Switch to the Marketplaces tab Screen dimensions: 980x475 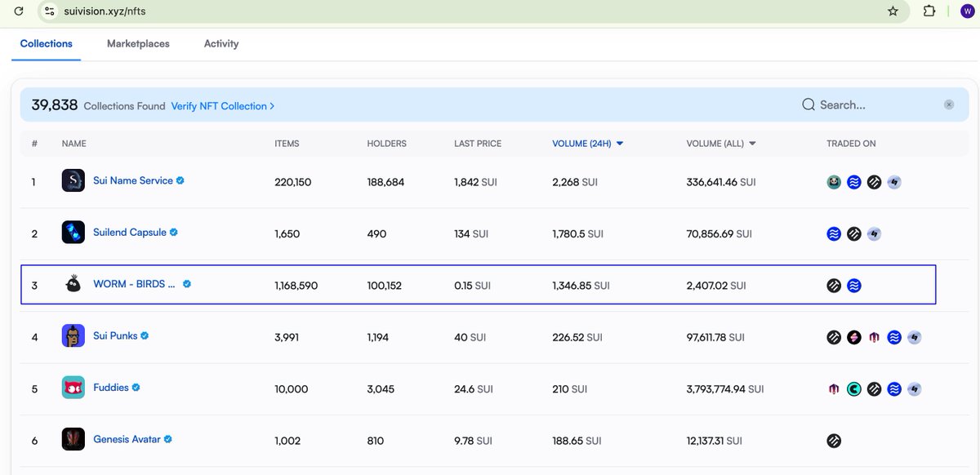pos(137,44)
